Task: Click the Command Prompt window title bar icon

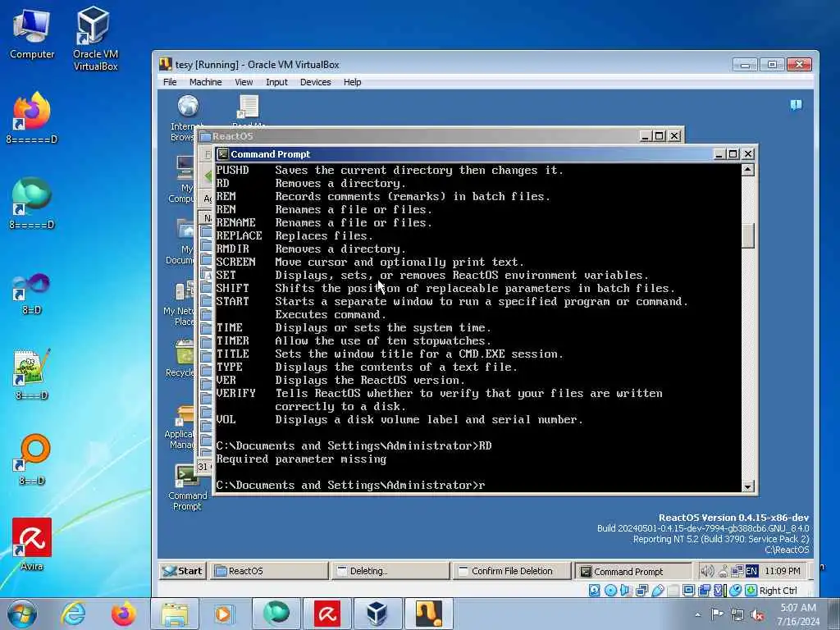Action: tap(223, 154)
